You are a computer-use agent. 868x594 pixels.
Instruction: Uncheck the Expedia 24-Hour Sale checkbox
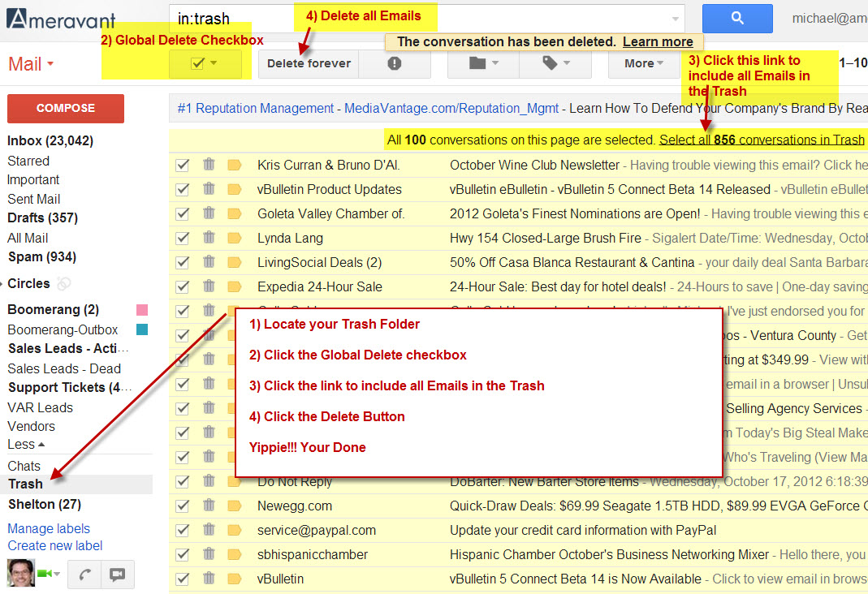(x=182, y=286)
